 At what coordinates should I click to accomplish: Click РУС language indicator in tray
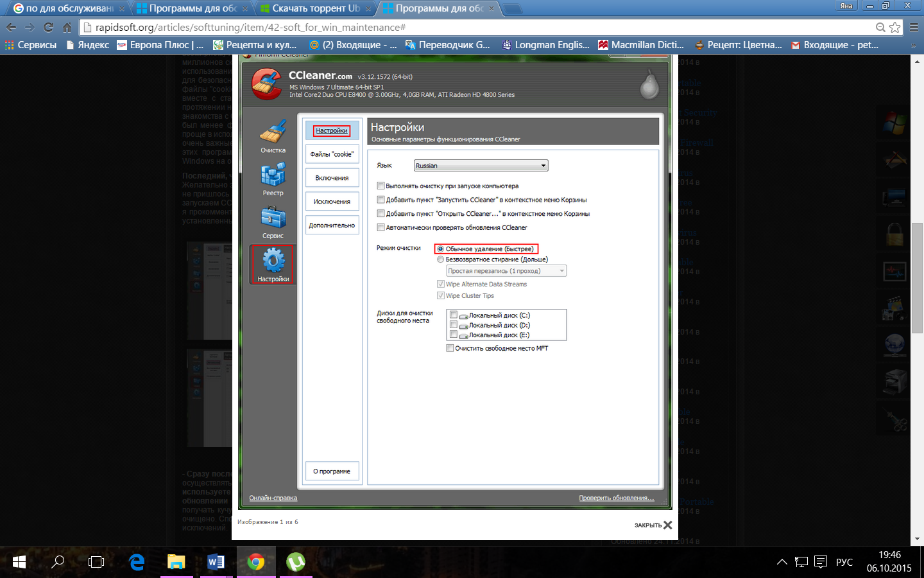tap(844, 562)
